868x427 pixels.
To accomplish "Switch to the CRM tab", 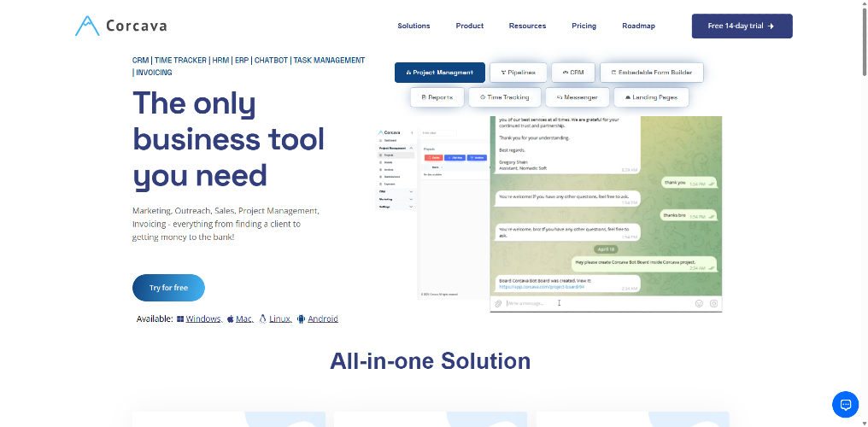I will pos(573,73).
